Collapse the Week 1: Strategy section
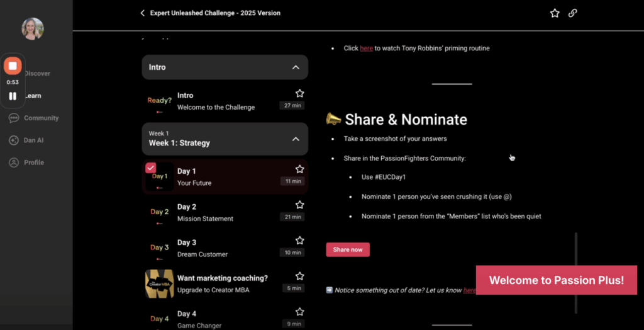 [x=296, y=139]
